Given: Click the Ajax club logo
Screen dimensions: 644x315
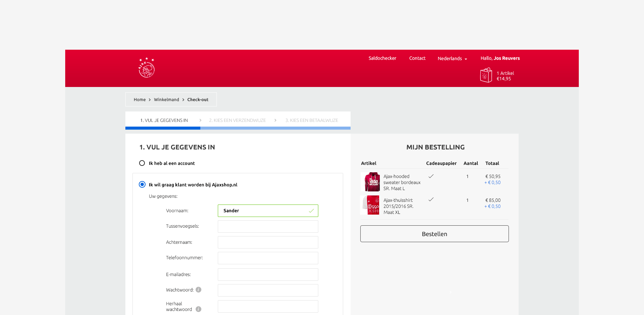Looking at the screenshot, I should point(147,68).
